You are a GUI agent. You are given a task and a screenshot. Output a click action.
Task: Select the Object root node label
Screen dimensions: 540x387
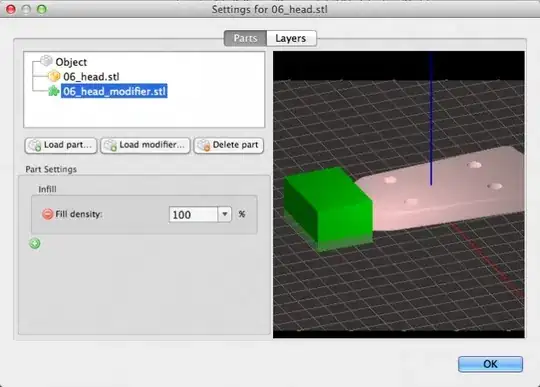[71, 62]
